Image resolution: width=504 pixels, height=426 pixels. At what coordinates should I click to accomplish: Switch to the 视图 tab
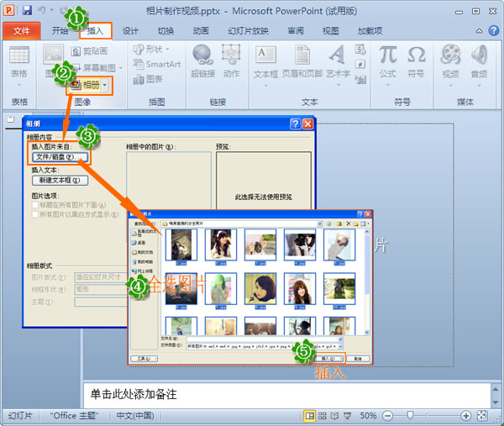pyautogui.click(x=331, y=31)
